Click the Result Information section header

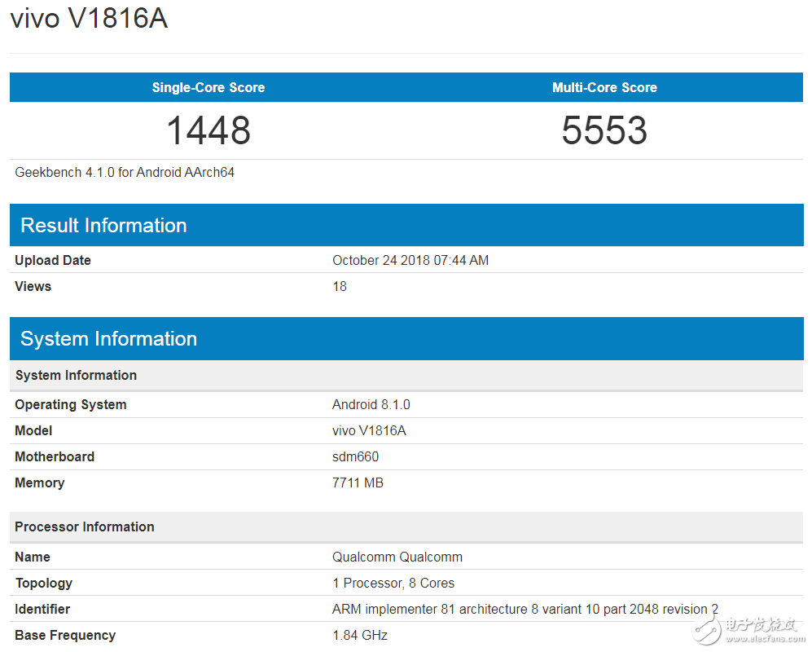(103, 226)
